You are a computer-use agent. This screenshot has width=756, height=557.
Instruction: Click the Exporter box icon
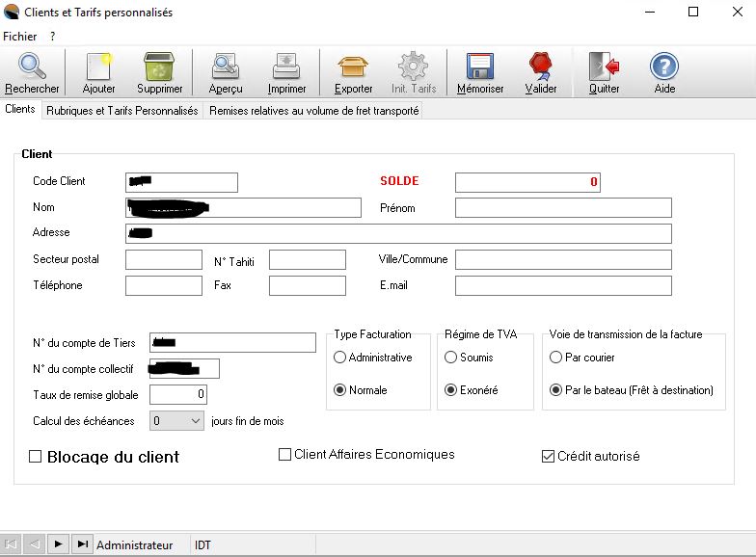pos(353,67)
